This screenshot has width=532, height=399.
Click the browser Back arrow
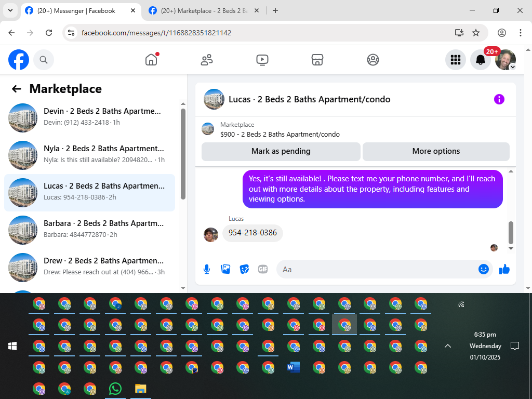click(11, 33)
